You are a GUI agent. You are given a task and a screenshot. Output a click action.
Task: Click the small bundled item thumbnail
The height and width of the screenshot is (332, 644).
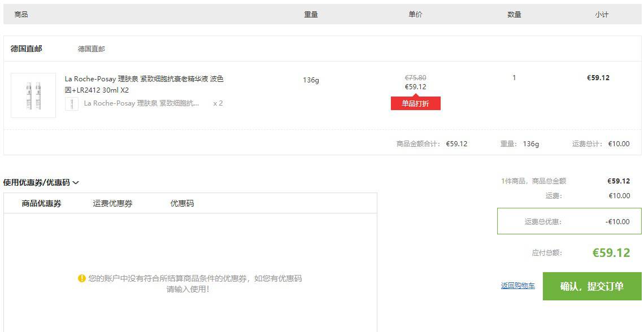pyautogui.click(x=72, y=103)
